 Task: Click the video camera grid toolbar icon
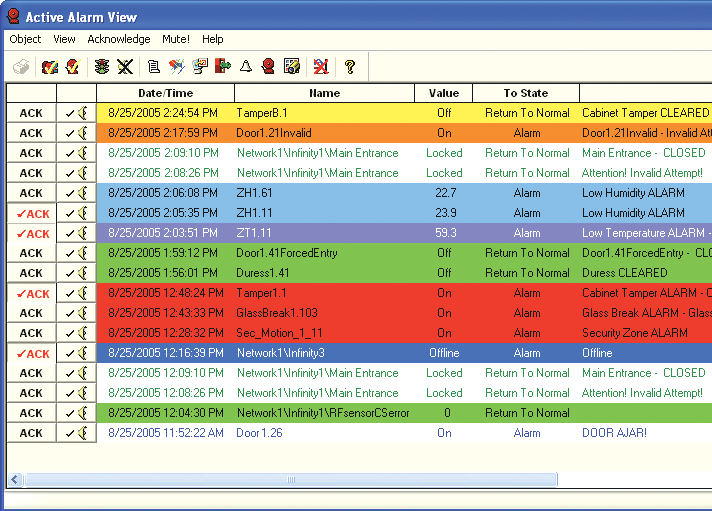292,67
